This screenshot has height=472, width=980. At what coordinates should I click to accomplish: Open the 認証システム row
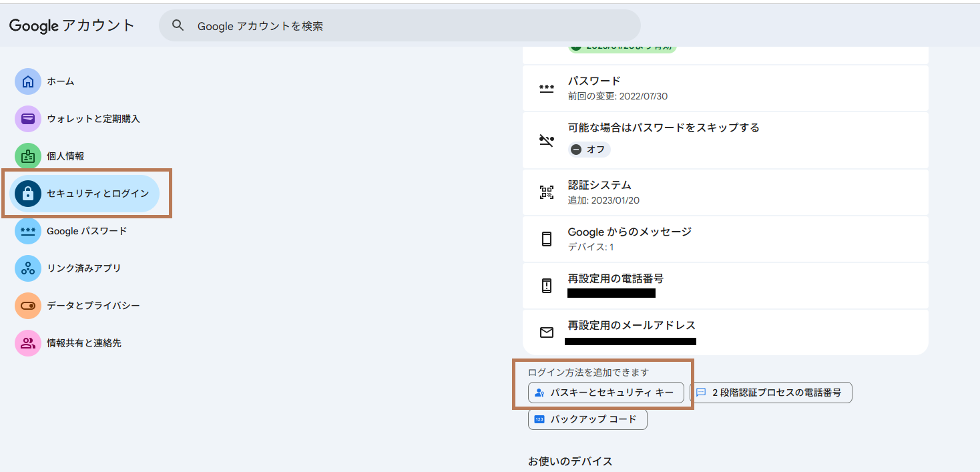point(726,192)
